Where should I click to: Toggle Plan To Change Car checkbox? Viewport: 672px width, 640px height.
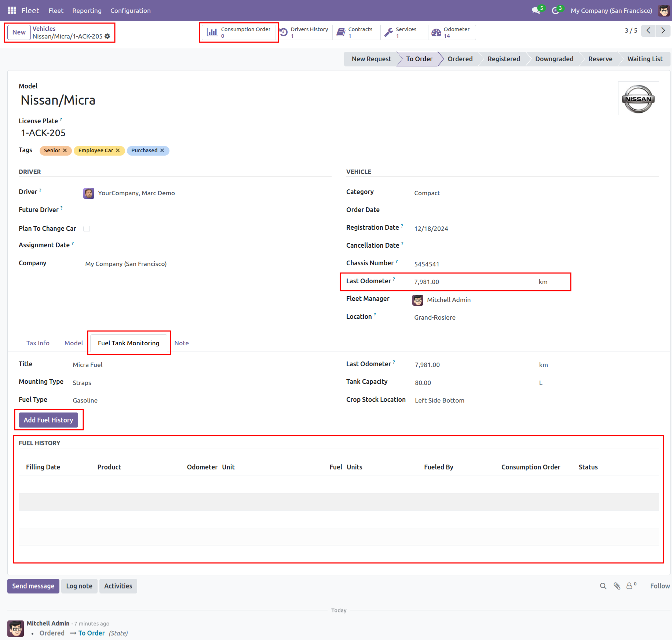click(x=87, y=229)
